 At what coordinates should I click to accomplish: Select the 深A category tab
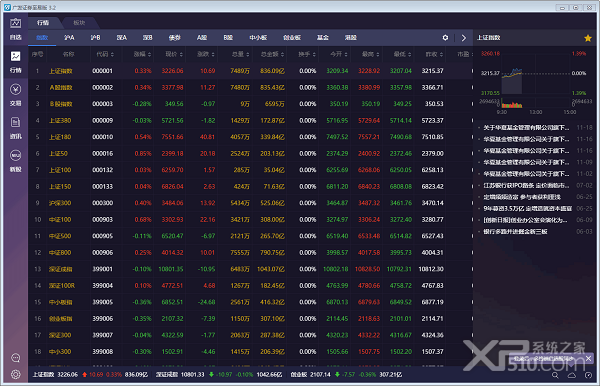121,37
